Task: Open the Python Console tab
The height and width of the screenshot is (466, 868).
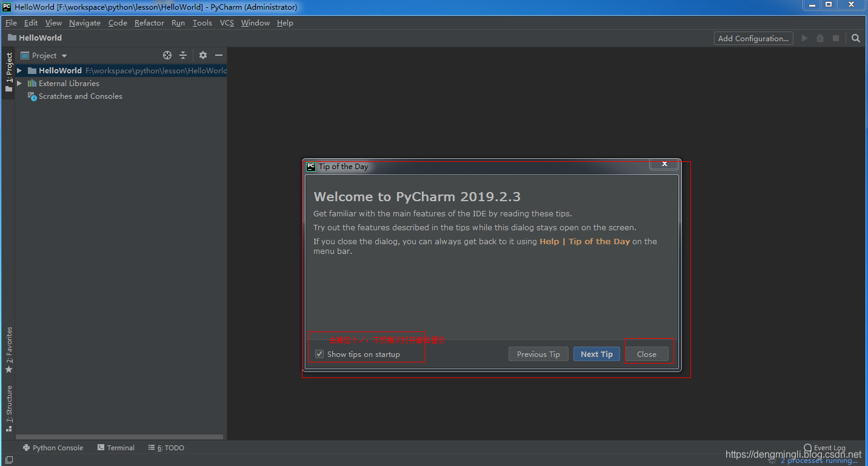Action: click(53, 448)
